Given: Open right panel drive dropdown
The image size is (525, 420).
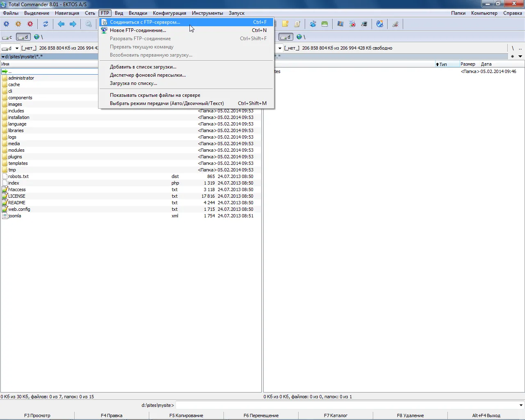Looking at the screenshot, I should click(x=280, y=48).
